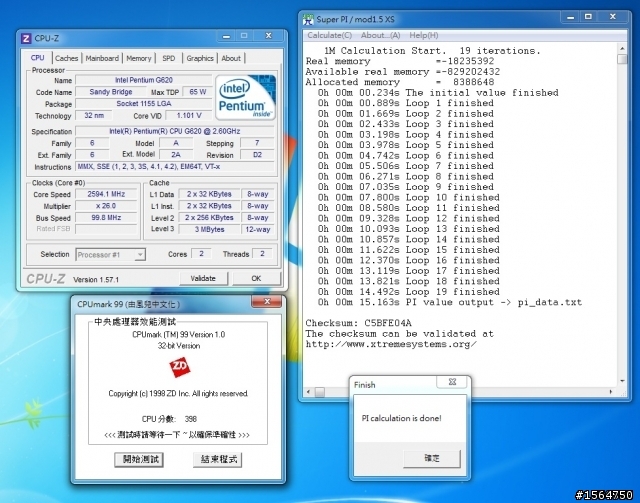Click the Super PI horizontal scrollbar thumb
Image resolution: width=640 pixels, height=503 pixels.
(x=320, y=392)
